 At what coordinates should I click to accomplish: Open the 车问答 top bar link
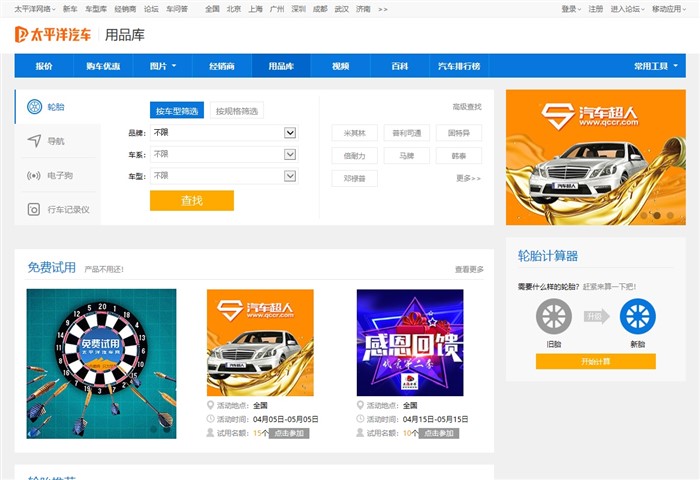177,9
